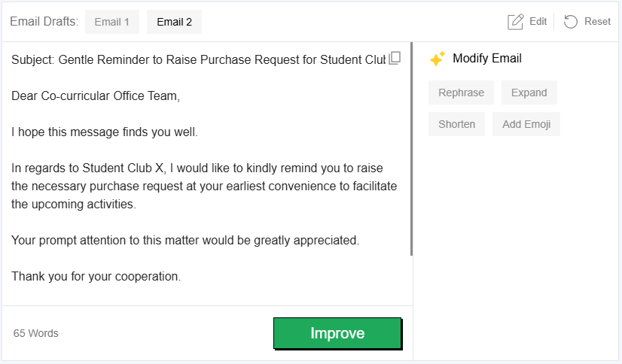This screenshot has width=622, height=364.
Task: Click the email draft vertical scrollbar
Action: tap(411, 150)
